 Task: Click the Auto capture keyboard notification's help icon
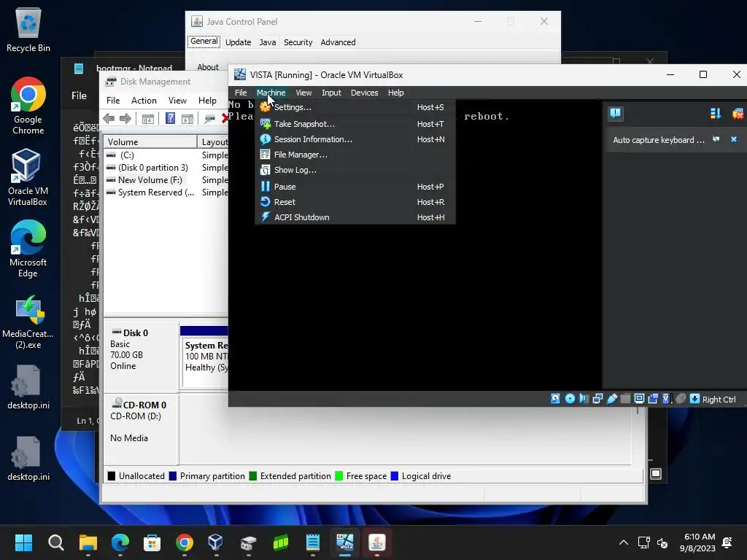[716, 139]
